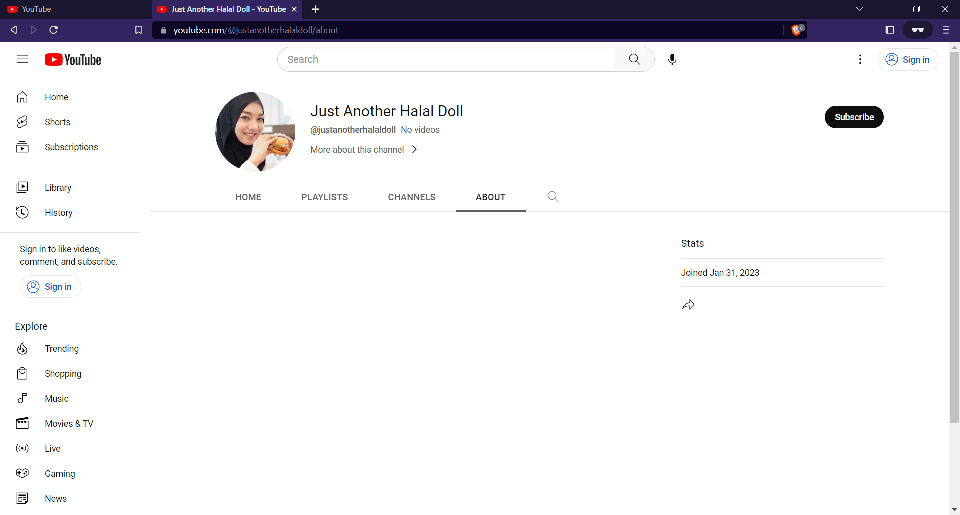Screen dimensions: 960x515
Task: Click the Stats heading
Action: (692, 243)
